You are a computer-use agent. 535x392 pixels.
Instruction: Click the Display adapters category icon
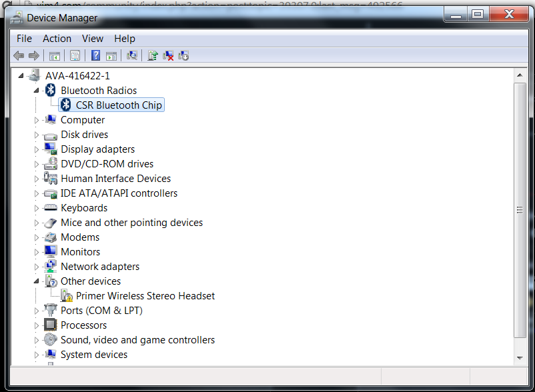pos(51,149)
